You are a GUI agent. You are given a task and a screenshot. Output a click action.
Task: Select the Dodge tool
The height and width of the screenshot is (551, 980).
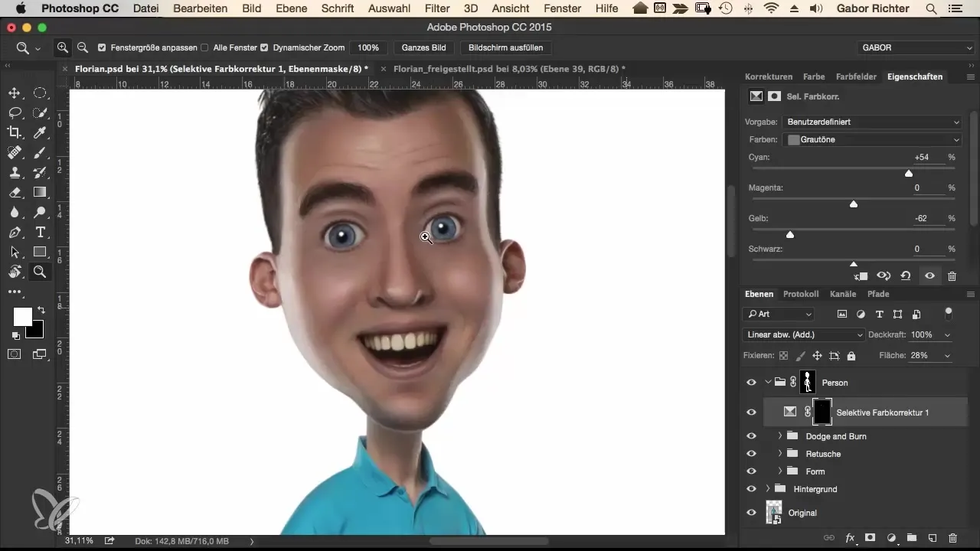[40, 212]
